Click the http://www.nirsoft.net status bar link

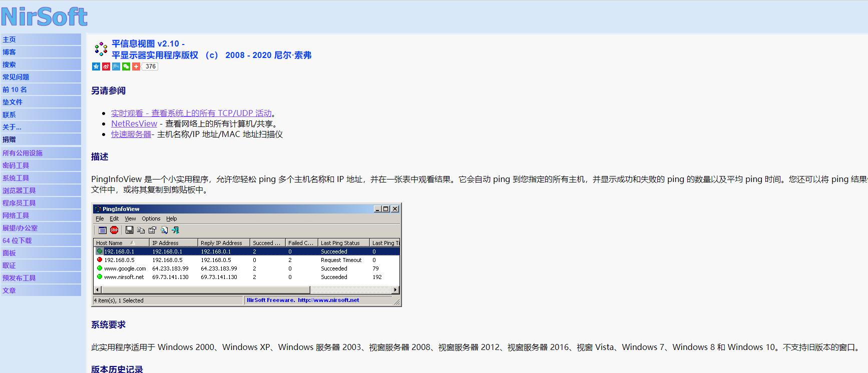click(x=328, y=300)
